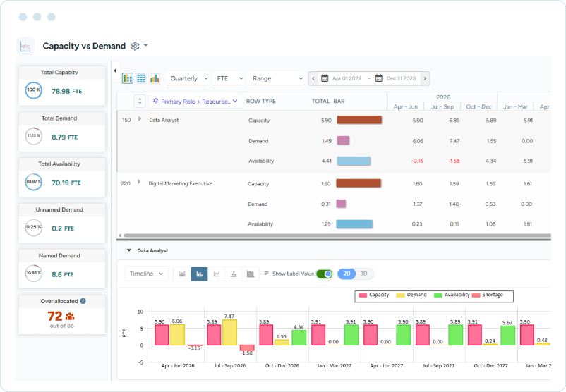Screen dimensions: 566x392
Task: Open start date calendar icon
Action: [x=325, y=78]
